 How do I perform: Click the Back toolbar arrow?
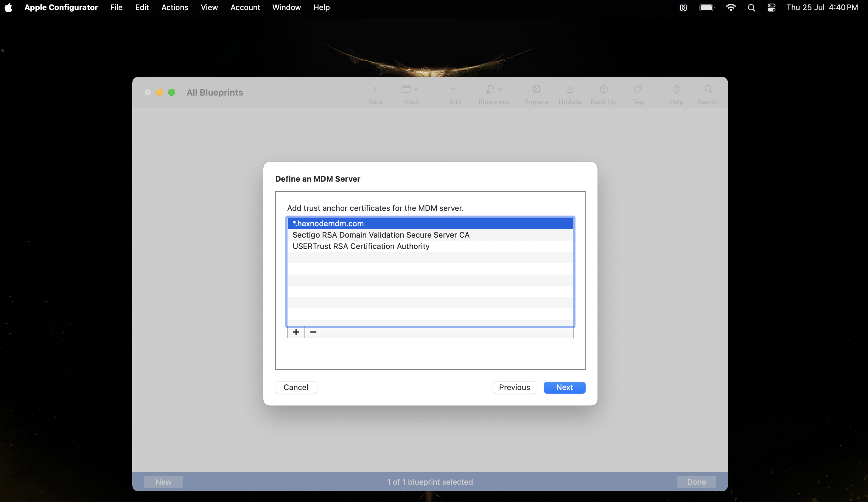[375, 90]
